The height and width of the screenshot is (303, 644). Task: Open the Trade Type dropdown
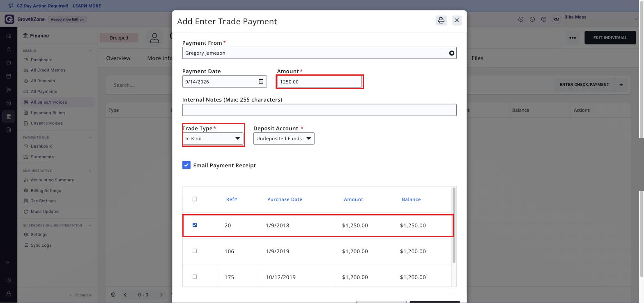213,139
